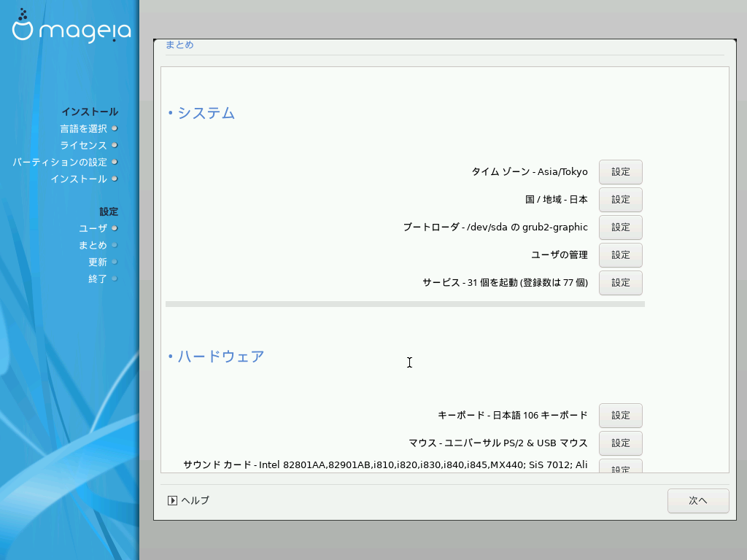Click the 国 / 地域 - 日本 label
This screenshot has width=747, height=560.
557,200
